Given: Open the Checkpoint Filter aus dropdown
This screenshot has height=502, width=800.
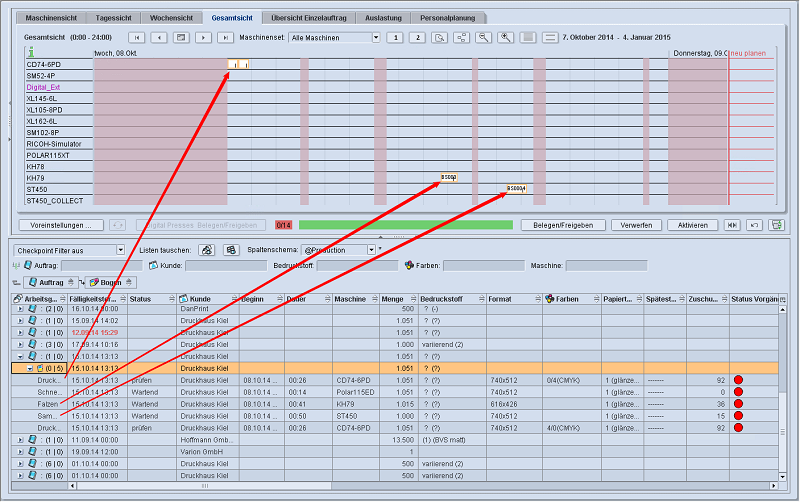Looking at the screenshot, I should pyautogui.click(x=120, y=250).
